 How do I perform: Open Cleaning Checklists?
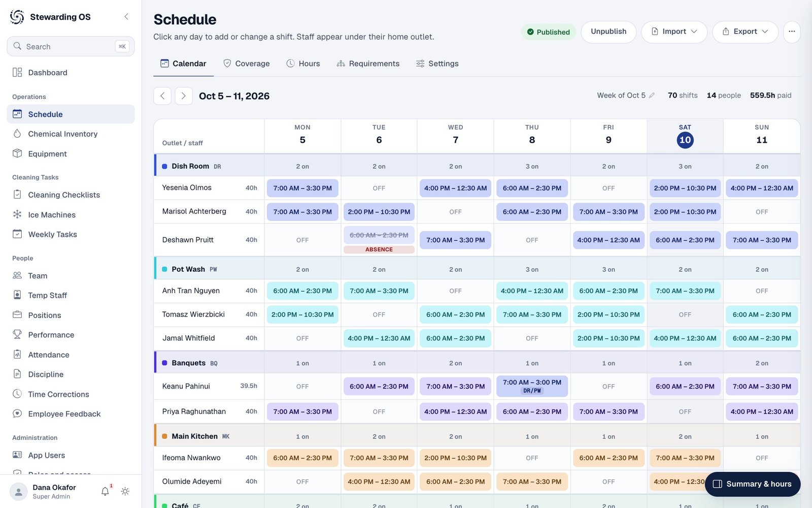(x=71, y=195)
